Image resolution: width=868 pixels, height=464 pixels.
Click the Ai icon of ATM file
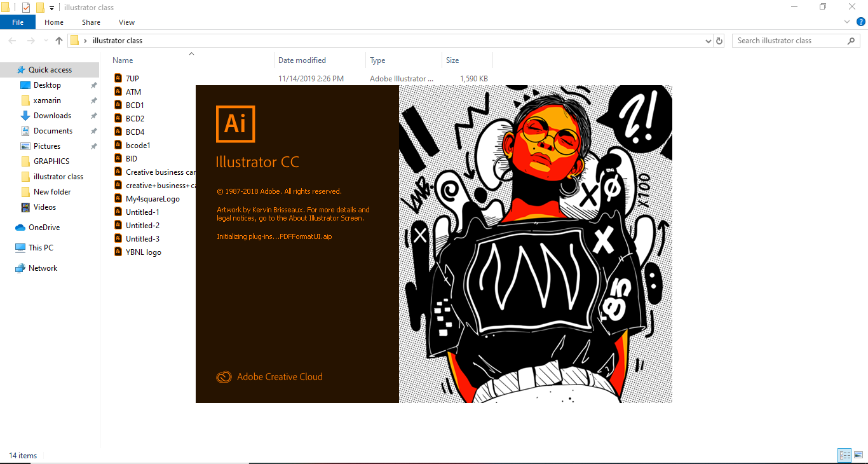click(x=118, y=92)
